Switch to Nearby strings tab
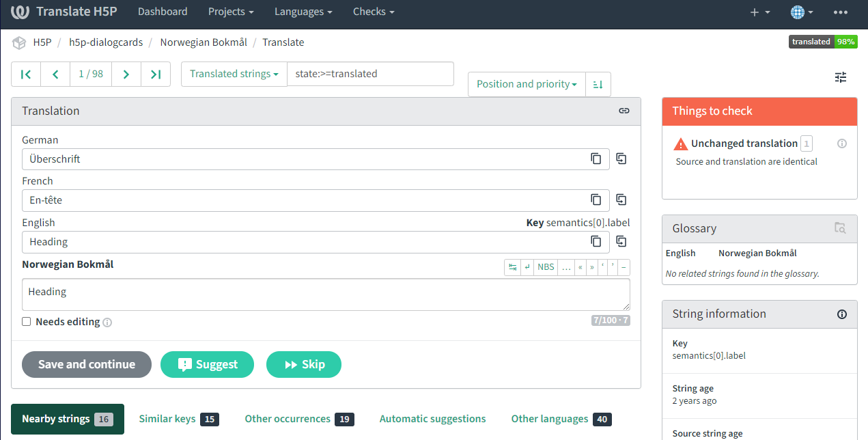 [x=68, y=419]
